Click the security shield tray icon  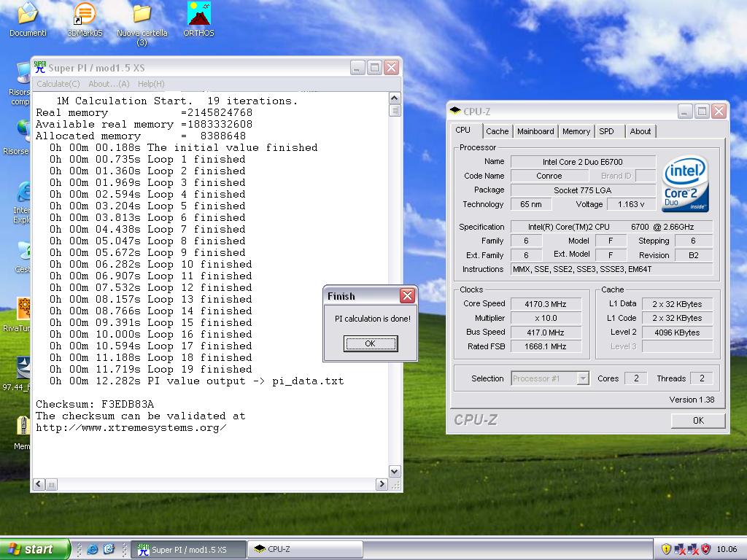click(666, 549)
